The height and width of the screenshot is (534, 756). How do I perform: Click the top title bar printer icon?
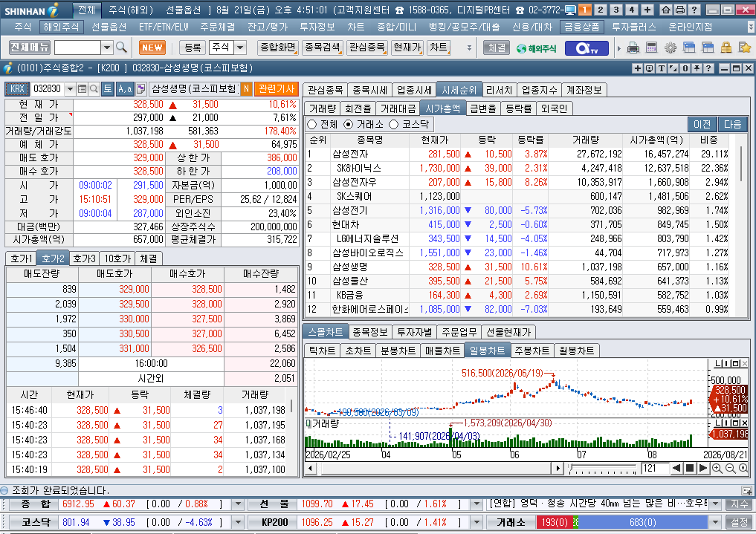click(x=680, y=10)
